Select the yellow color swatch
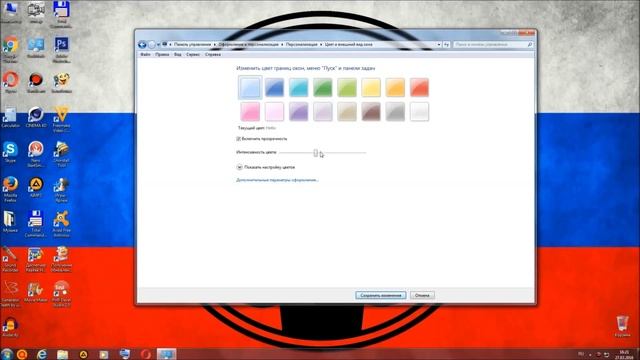 (x=371, y=87)
